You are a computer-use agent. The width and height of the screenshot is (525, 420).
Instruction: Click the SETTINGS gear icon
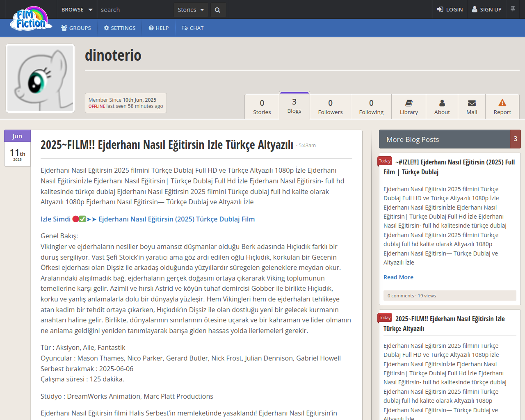(106, 28)
